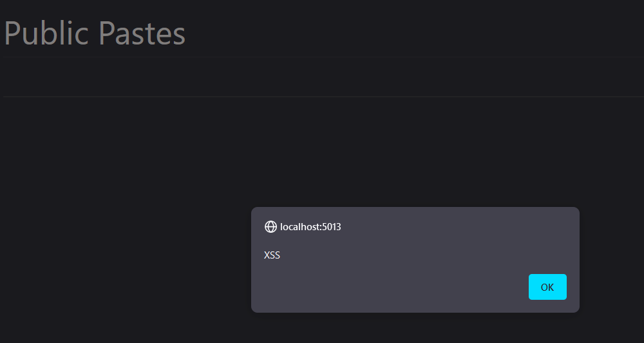
Task: Select the localhost:5013 origin label
Action: 310,226
